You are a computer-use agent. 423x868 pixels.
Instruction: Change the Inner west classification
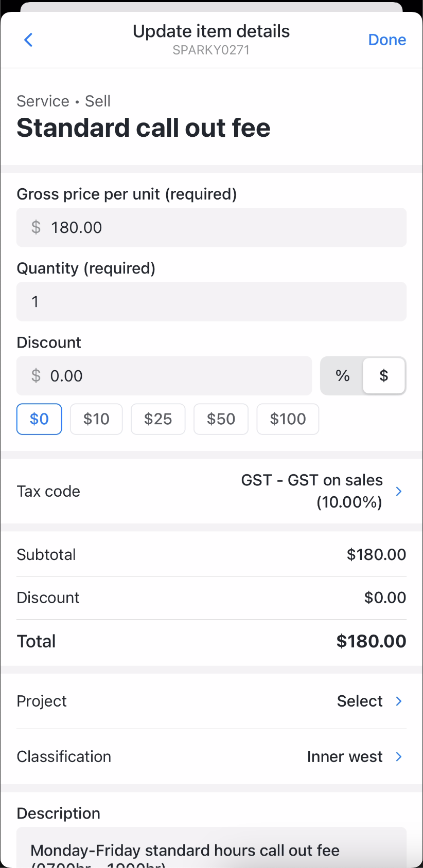(x=344, y=756)
